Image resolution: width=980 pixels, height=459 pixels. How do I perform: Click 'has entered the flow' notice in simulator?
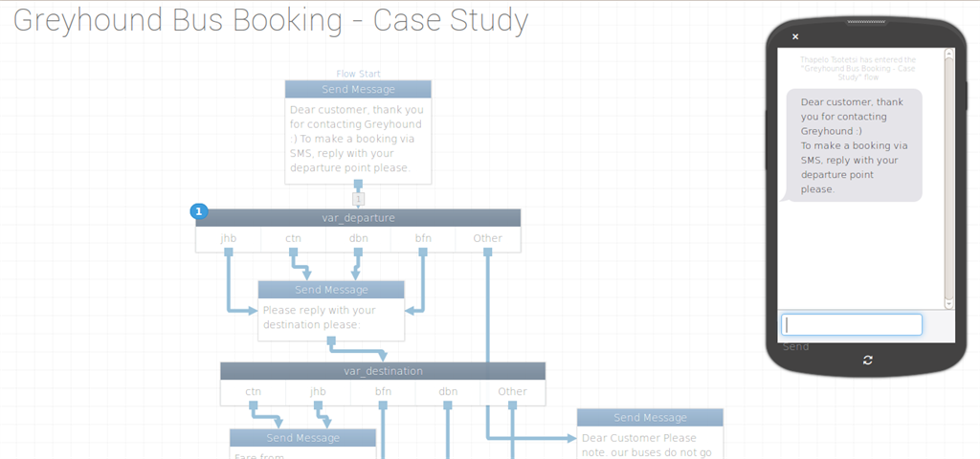857,68
